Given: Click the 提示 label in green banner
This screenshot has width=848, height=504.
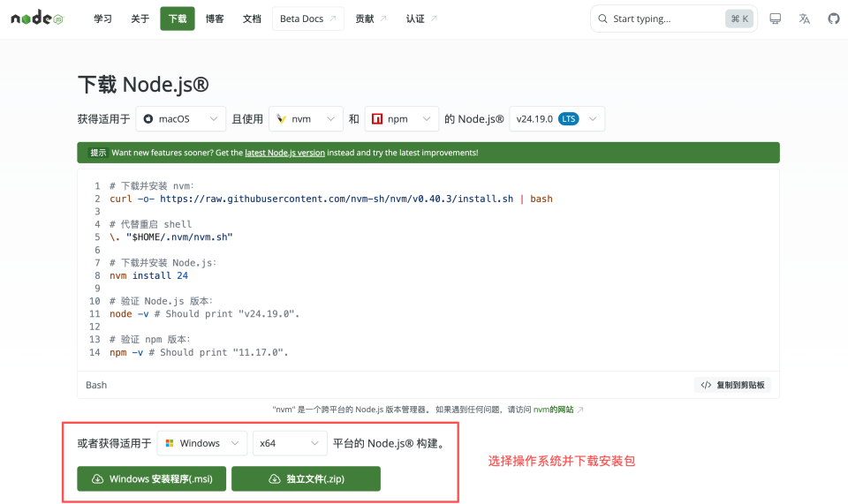Looking at the screenshot, I should coord(98,153).
